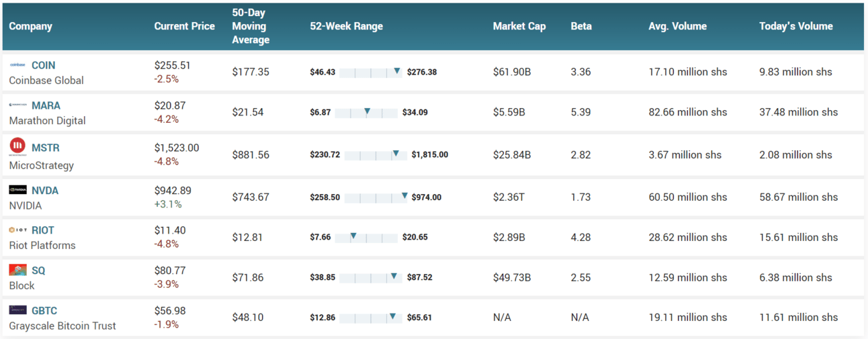Sort by Today's Volume header
Viewport: 868px width, 339px height.
tap(795, 27)
